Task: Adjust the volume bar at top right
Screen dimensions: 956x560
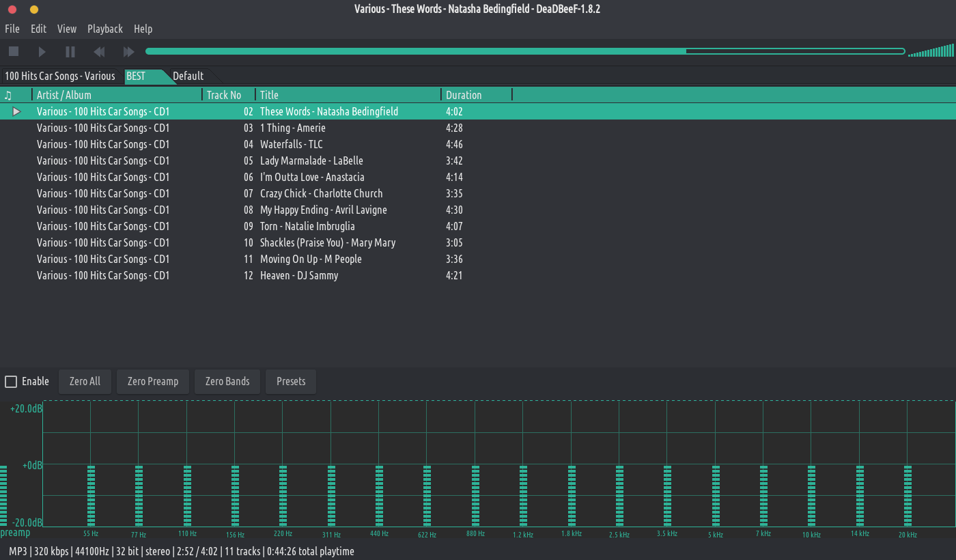Action: 931,51
